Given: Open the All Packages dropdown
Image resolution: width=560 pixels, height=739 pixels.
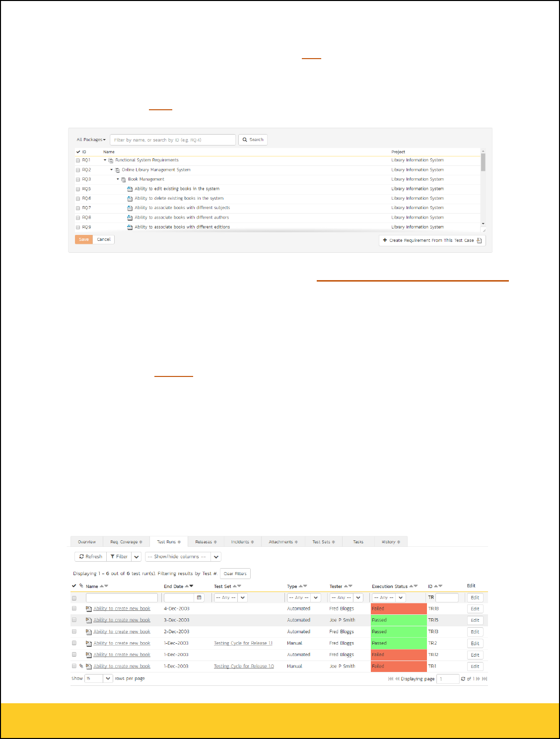Looking at the screenshot, I should [91, 140].
